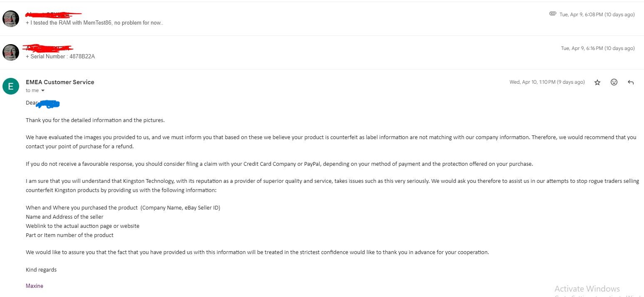The height and width of the screenshot is (297, 644).
Task: Star the EMEA Customer Service email
Action: 597,82
